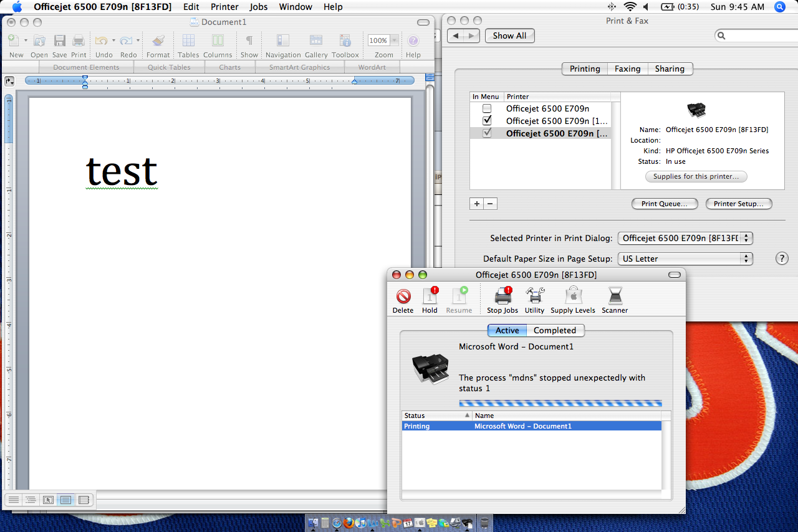Click the Undo arrow icon
Image resolution: width=798 pixels, height=532 pixels.
tap(102, 41)
